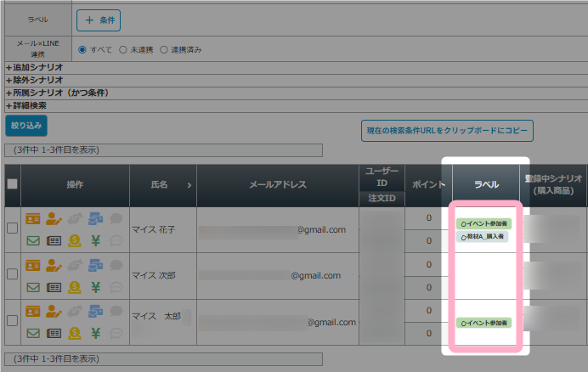Click the green envelope icon for マイス 次郎

(34, 287)
